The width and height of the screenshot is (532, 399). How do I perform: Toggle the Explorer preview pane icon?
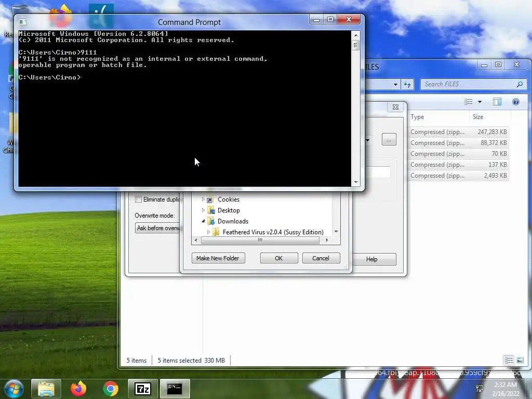pyautogui.click(x=497, y=102)
